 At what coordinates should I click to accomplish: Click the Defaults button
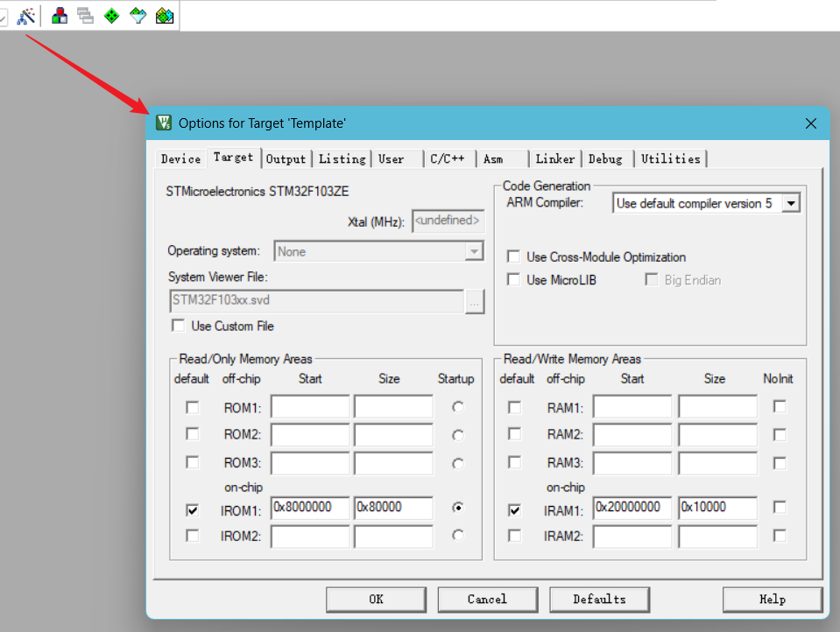[599, 600]
